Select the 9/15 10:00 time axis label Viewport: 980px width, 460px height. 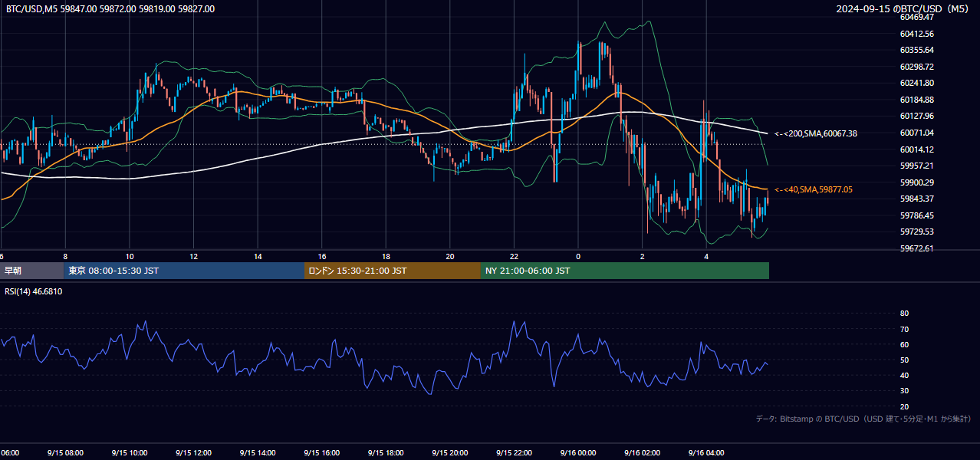129,453
